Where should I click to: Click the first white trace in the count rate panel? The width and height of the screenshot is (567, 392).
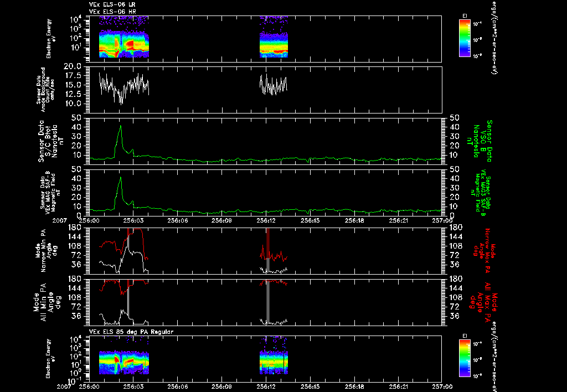(x=124, y=89)
